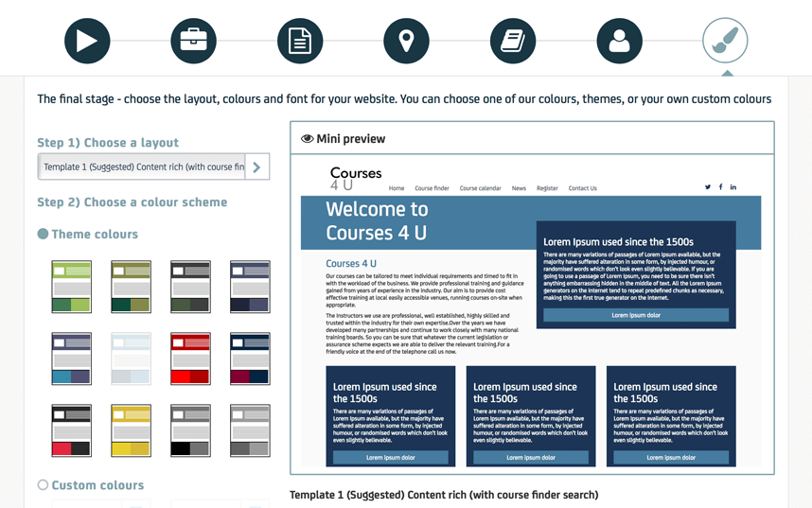Enable the Custom colours radio option

click(x=43, y=485)
